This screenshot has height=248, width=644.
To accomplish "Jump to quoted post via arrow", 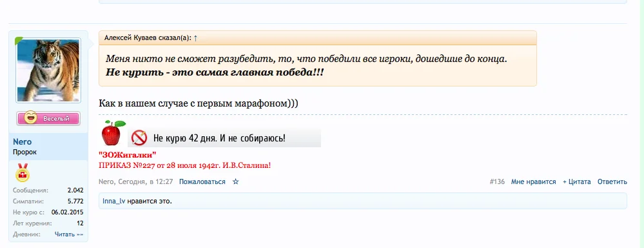I will pyautogui.click(x=195, y=38).
